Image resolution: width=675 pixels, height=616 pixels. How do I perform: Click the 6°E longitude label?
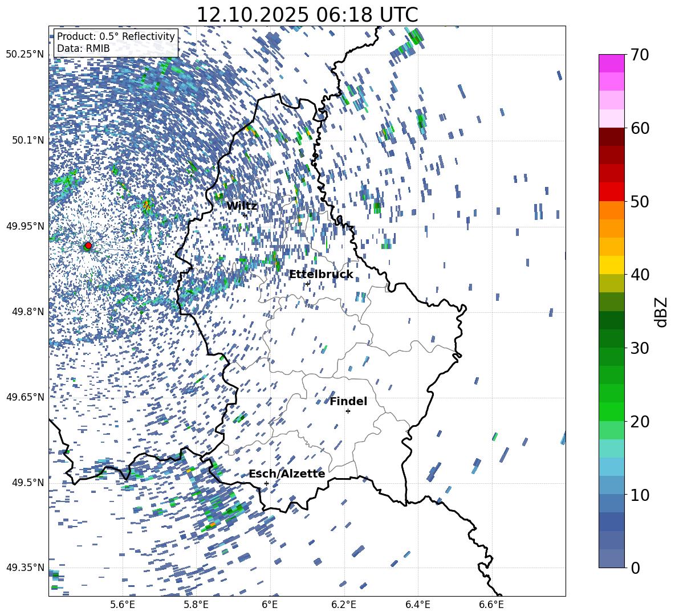point(270,605)
